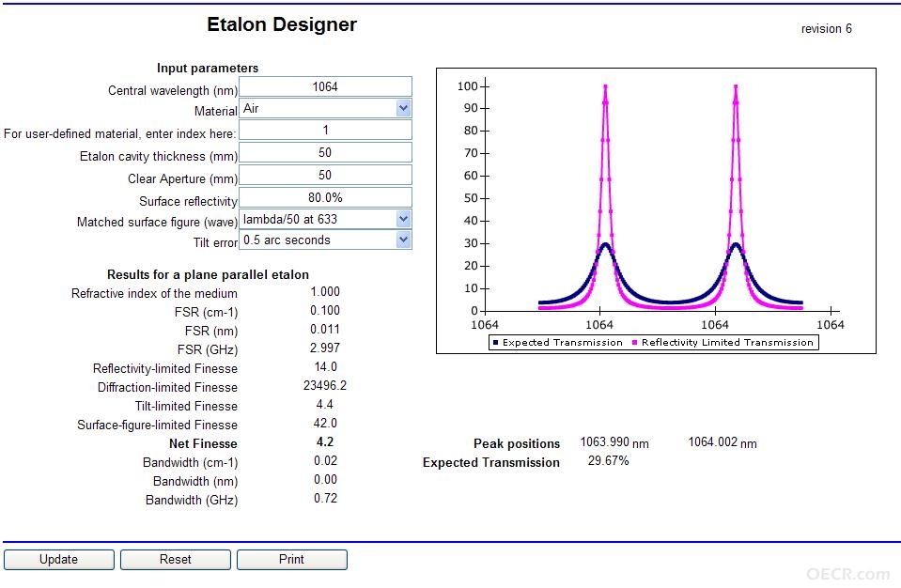Open the Tilt error dropdown arrow
The image size is (901, 588).
click(403, 240)
